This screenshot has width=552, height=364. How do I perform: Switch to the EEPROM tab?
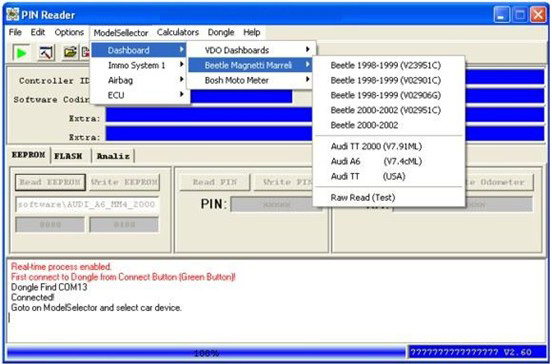click(x=28, y=155)
